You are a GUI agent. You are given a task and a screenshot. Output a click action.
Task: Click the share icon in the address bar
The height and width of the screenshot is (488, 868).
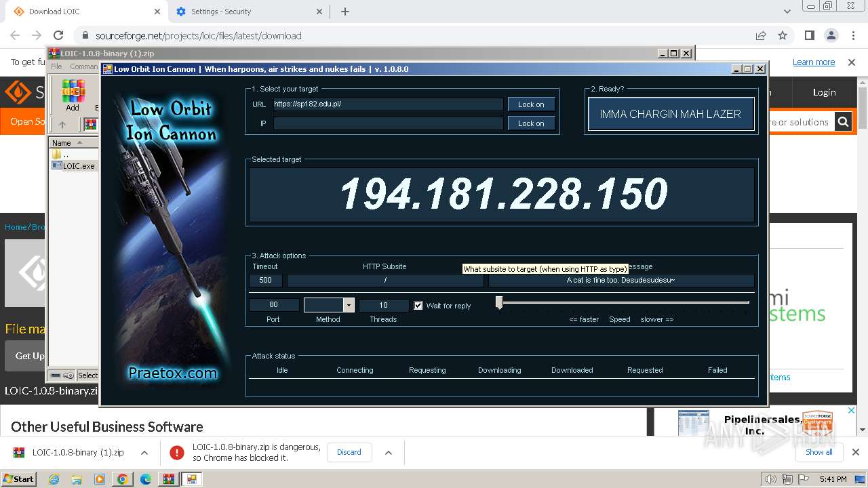coord(761,35)
